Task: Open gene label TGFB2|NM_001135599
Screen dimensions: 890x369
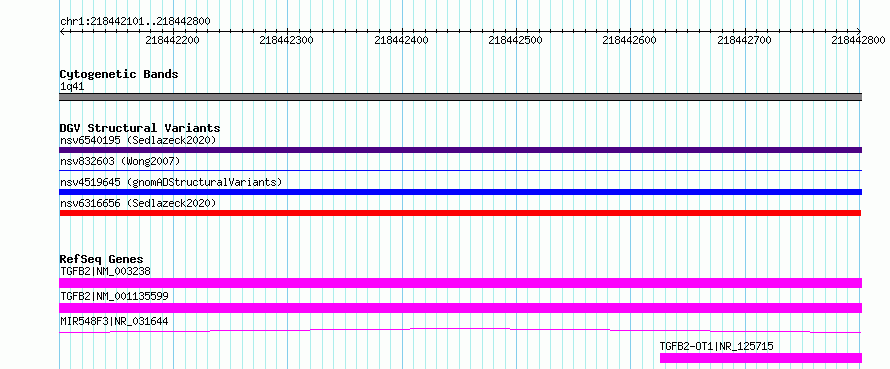Action: click(x=114, y=296)
